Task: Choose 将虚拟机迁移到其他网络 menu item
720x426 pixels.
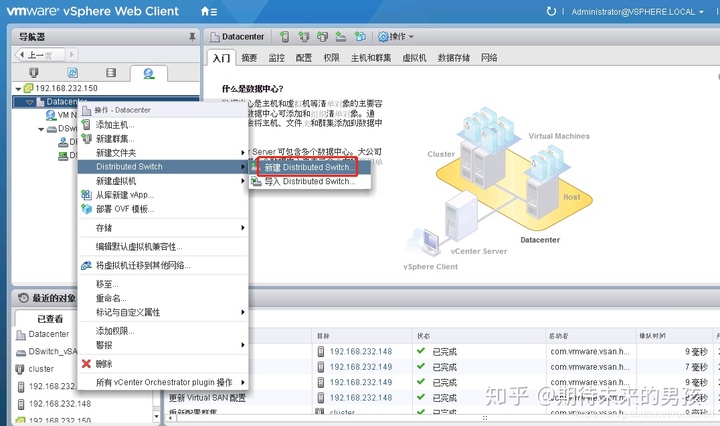Action: [163, 265]
